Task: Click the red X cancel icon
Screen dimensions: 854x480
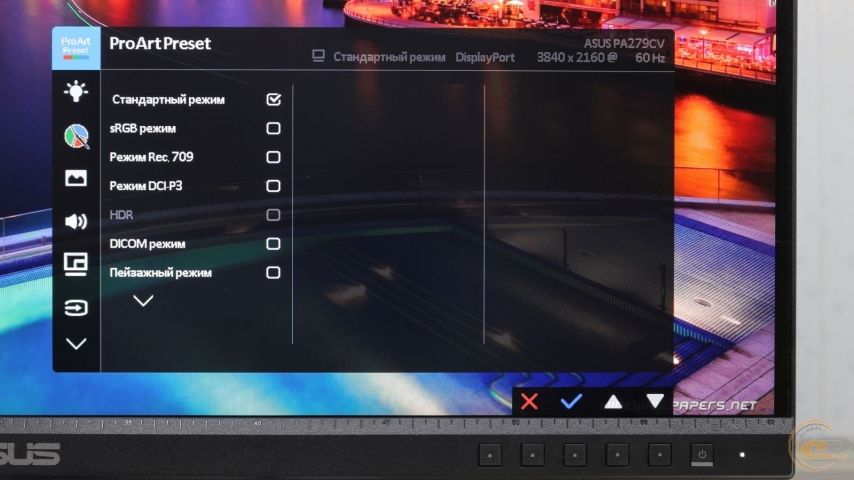Action: (529, 402)
